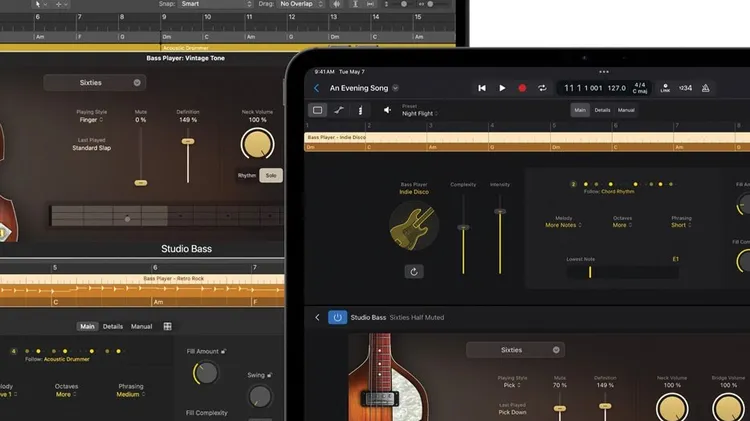Viewport: 750px width, 421px height.
Task: Select the region editor view icon on iPad
Action: pyautogui.click(x=318, y=110)
